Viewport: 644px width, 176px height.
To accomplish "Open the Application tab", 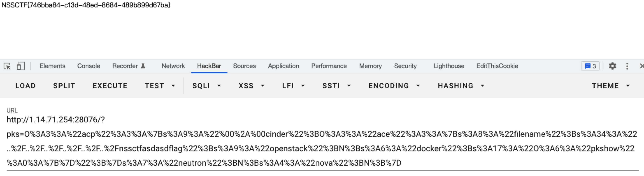I will pyautogui.click(x=284, y=66).
